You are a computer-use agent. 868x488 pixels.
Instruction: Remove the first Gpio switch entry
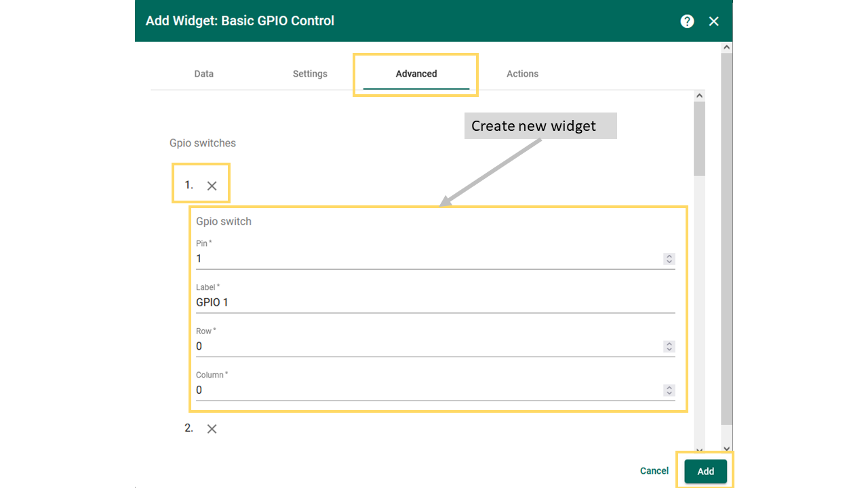[x=212, y=184]
